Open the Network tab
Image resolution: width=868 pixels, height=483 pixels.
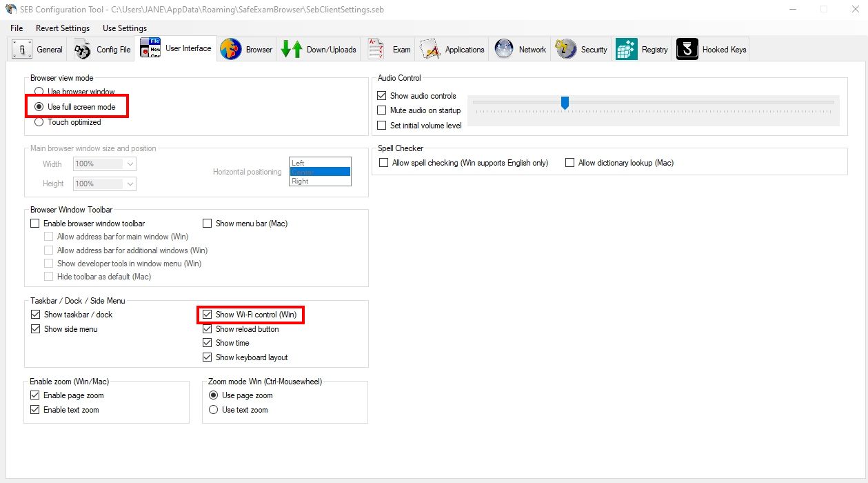click(x=520, y=50)
